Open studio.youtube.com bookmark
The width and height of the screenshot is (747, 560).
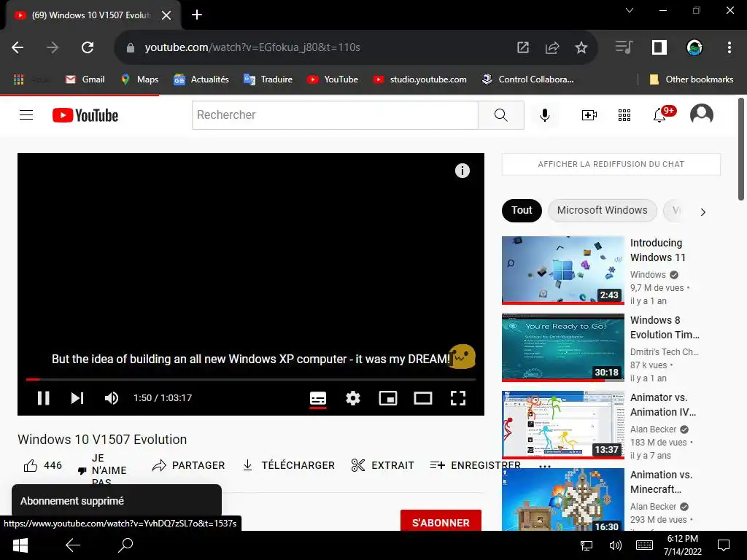point(419,79)
